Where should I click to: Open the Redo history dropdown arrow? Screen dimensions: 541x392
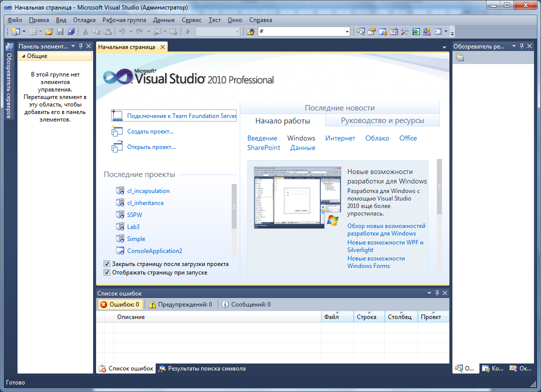coord(148,31)
